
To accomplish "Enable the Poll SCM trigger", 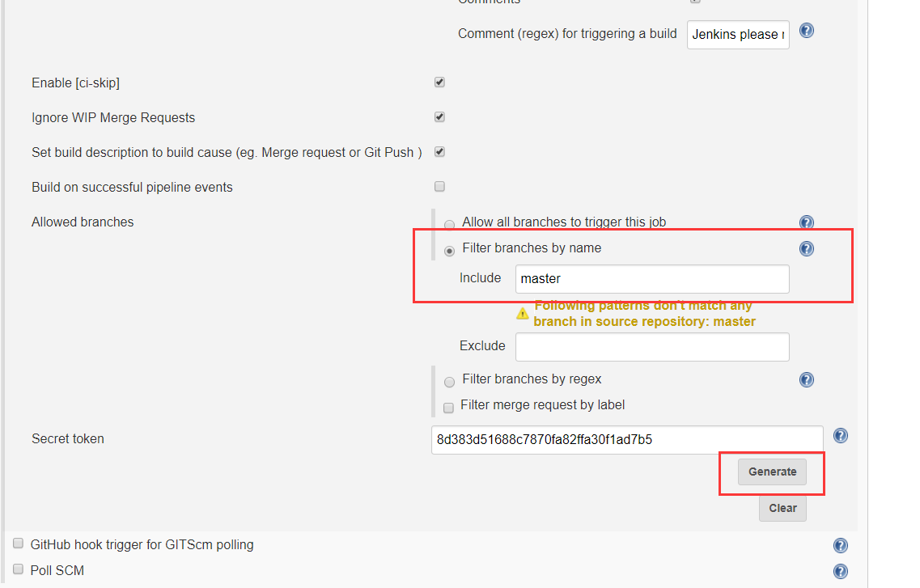I will [x=18, y=569].
